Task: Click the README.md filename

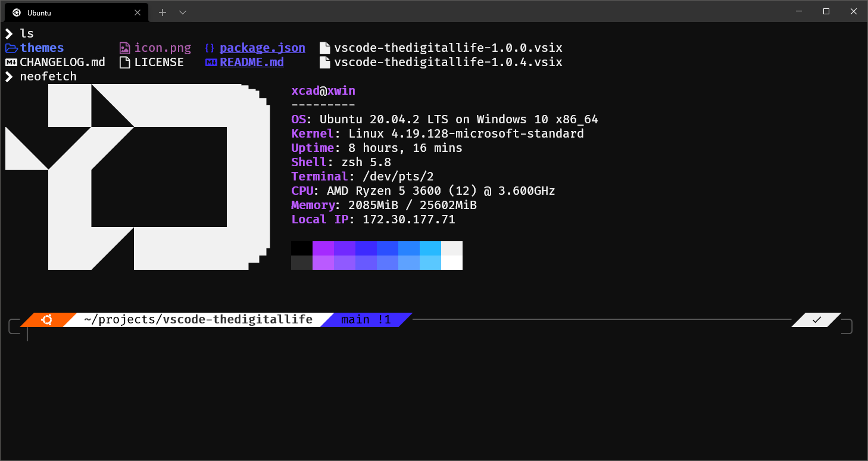Action: [252, 62]
